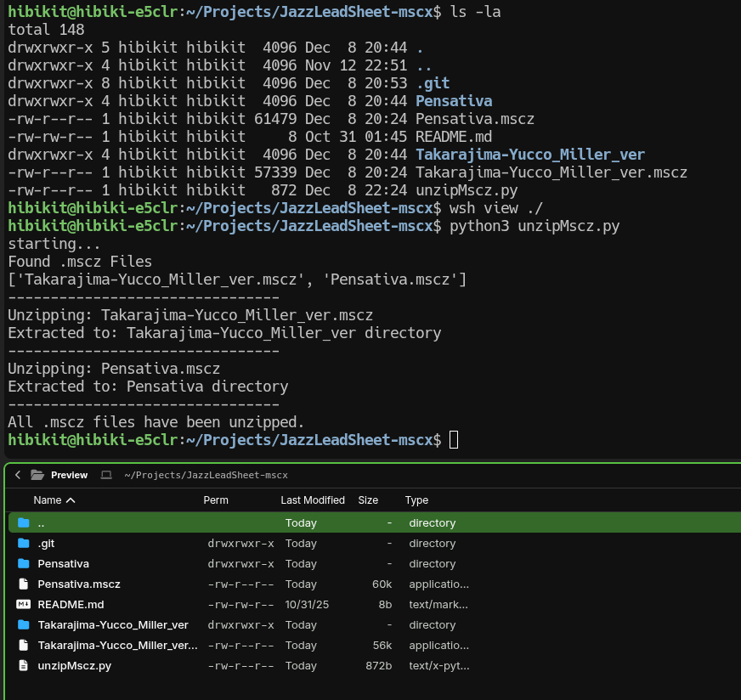Click the text/mark... type cell
This screenshot has height=700, width=741.
click(438, 604)
